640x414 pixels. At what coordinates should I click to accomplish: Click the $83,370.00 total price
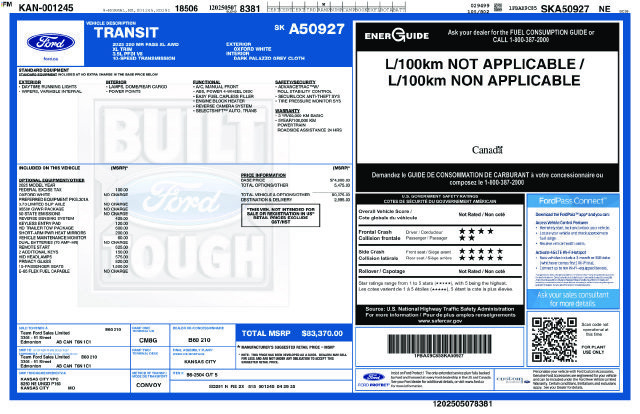(322, 333)
